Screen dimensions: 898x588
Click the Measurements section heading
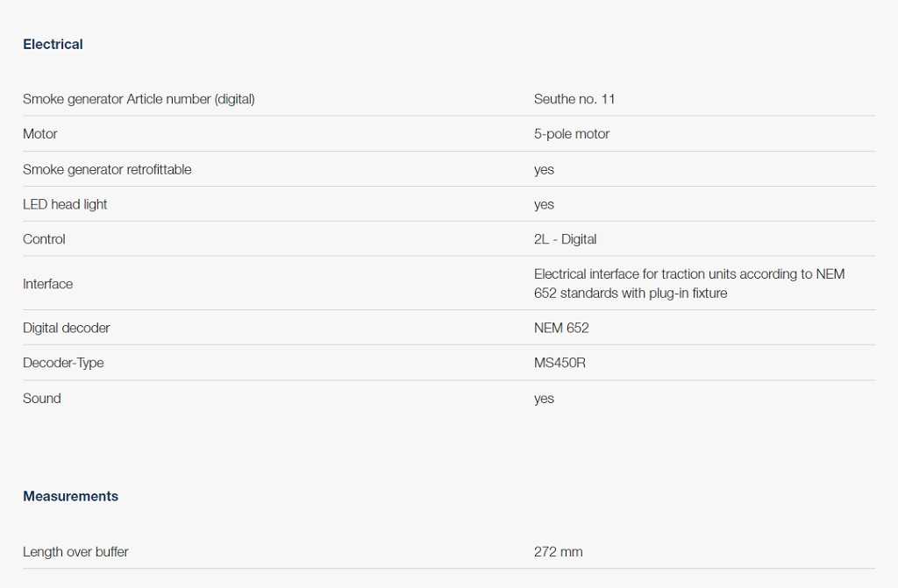tap(70, 496)
